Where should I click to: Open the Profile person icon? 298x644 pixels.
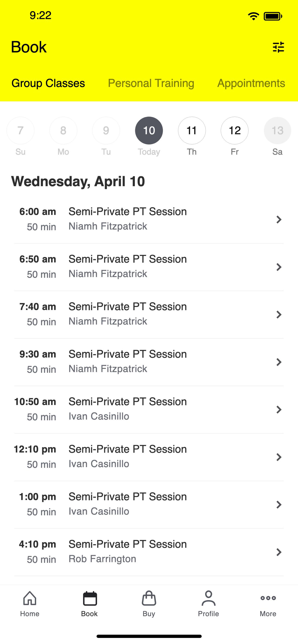(208, 598)
